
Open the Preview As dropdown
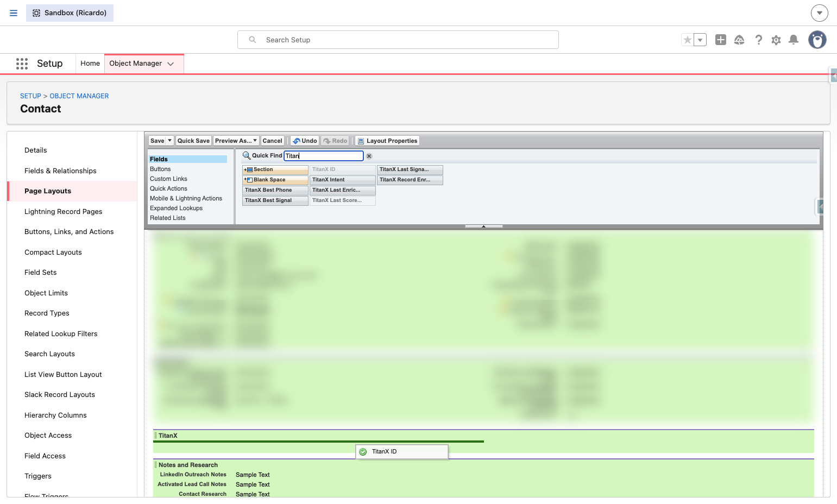(x=236, y=141)
